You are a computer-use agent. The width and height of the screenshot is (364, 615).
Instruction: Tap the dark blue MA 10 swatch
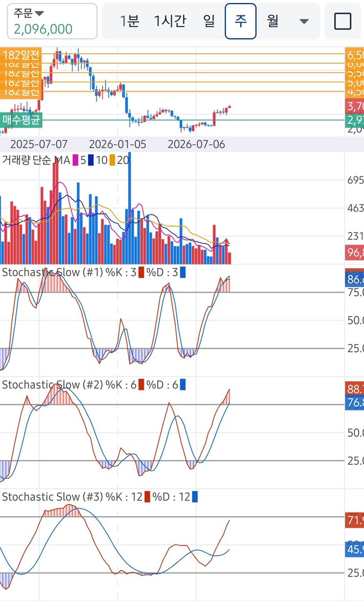coord(91,160)
